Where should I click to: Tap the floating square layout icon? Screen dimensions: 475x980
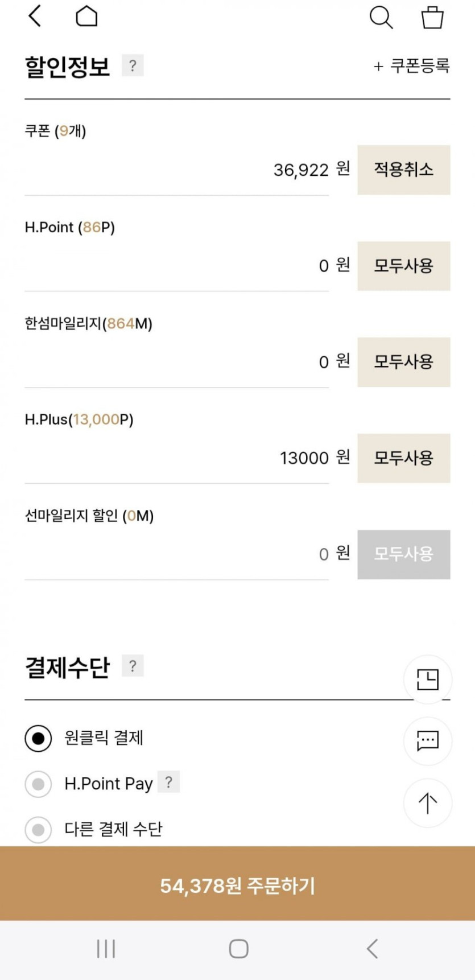[x=428, y=679]
